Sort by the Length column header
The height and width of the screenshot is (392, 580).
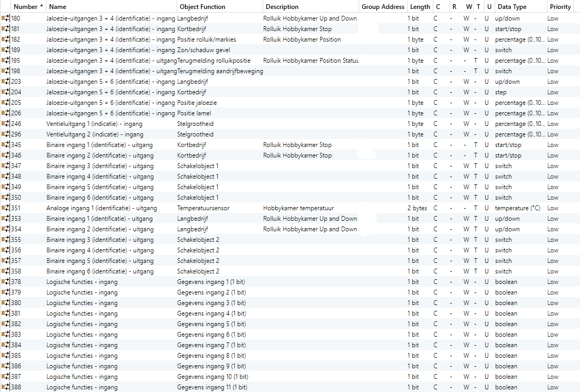point(420,7)
